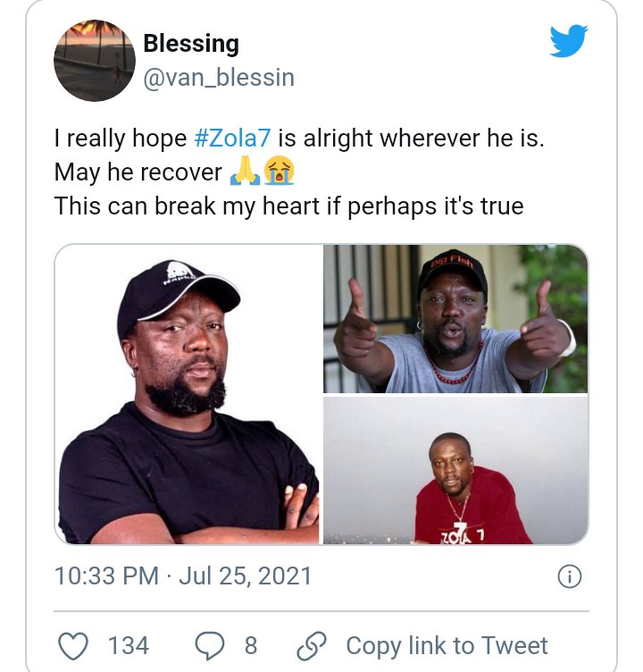Open the Blessing display name

[x=191, y=43]
